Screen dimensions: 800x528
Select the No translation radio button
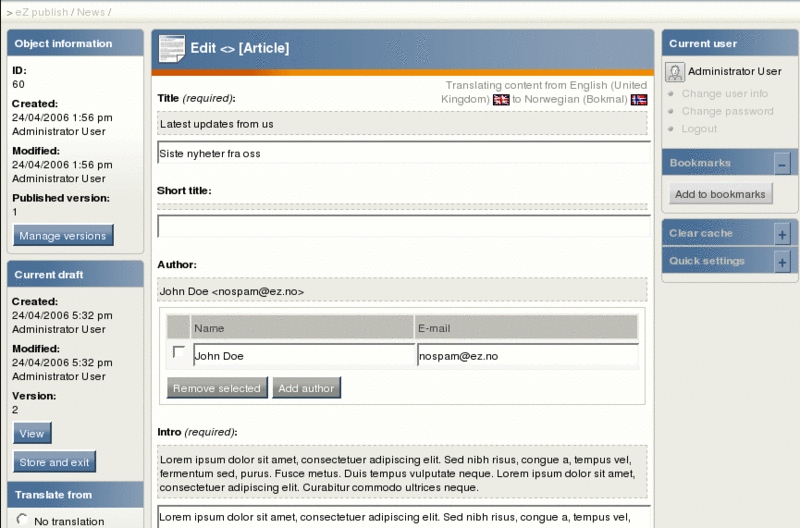pyautogui.click(x=21, y=519)
